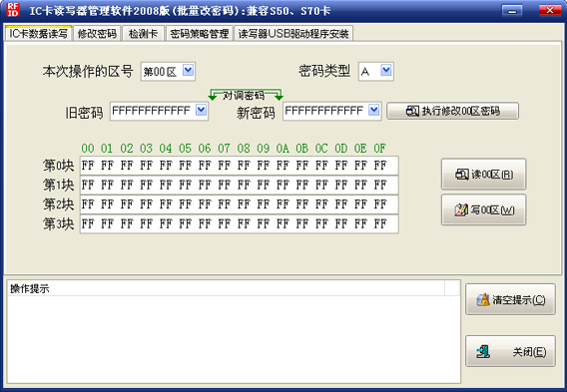Click the 第0块 data row field
The width and height of the screenshot is (567, 392).
(239, 166)
